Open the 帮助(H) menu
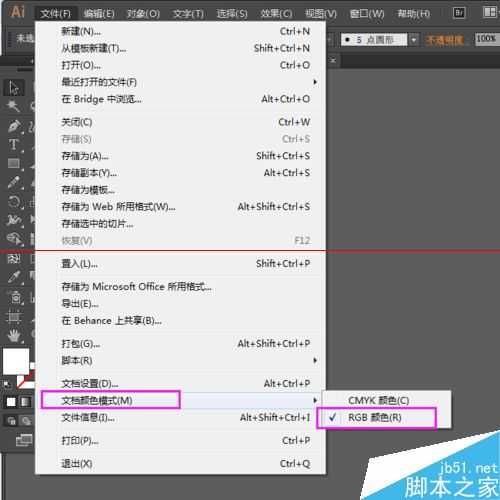The image size is (500, 500). point(413,14)
